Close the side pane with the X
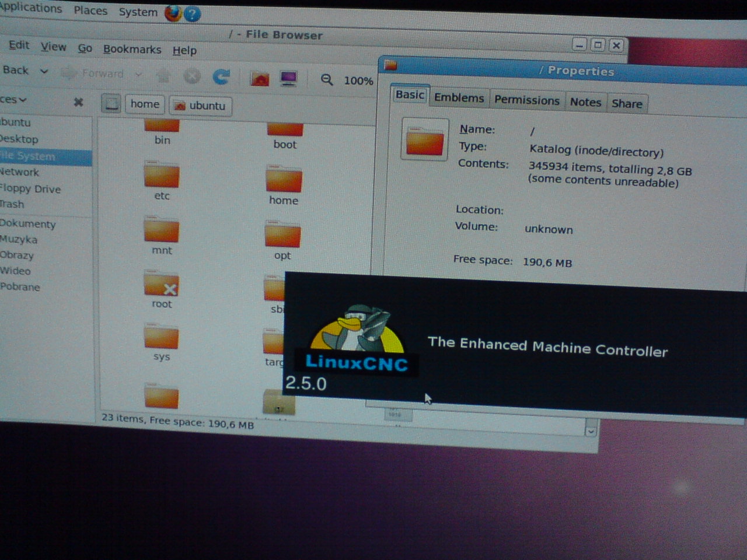The height and width of the screenshot is (560, 747). (78, 102)
